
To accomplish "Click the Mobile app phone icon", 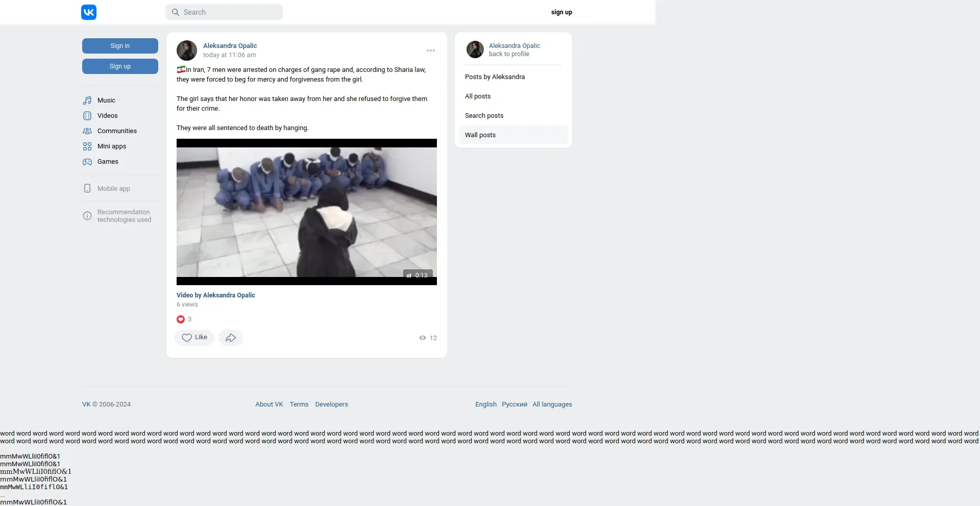I will (x=87, y=188).
